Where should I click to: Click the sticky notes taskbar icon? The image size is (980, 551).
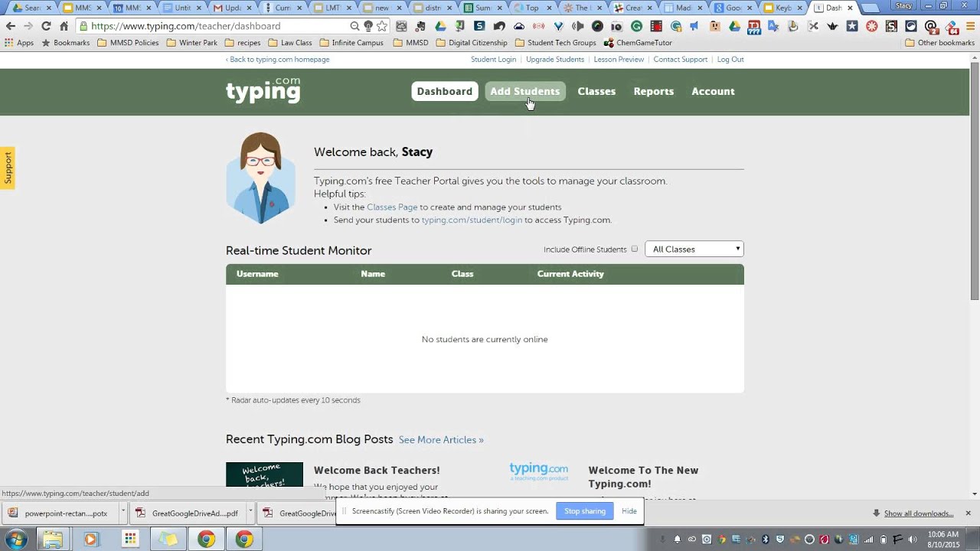coord(168,539)
